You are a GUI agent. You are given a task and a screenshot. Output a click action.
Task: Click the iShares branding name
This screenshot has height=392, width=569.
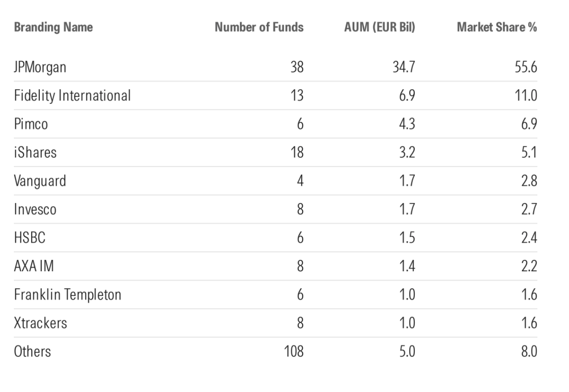tap(35, 152)
